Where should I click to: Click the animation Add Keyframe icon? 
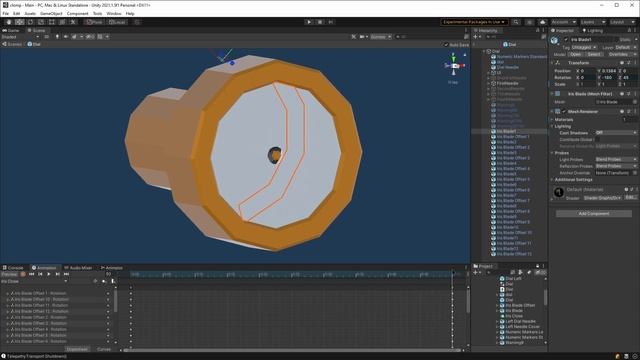pyautogui.click(x=104, y=281)
